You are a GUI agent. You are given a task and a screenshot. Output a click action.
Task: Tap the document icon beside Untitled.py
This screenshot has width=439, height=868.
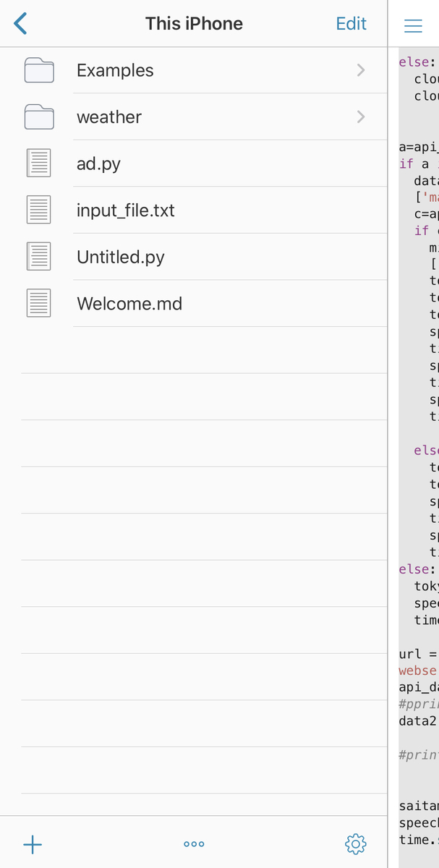point(39,257)
